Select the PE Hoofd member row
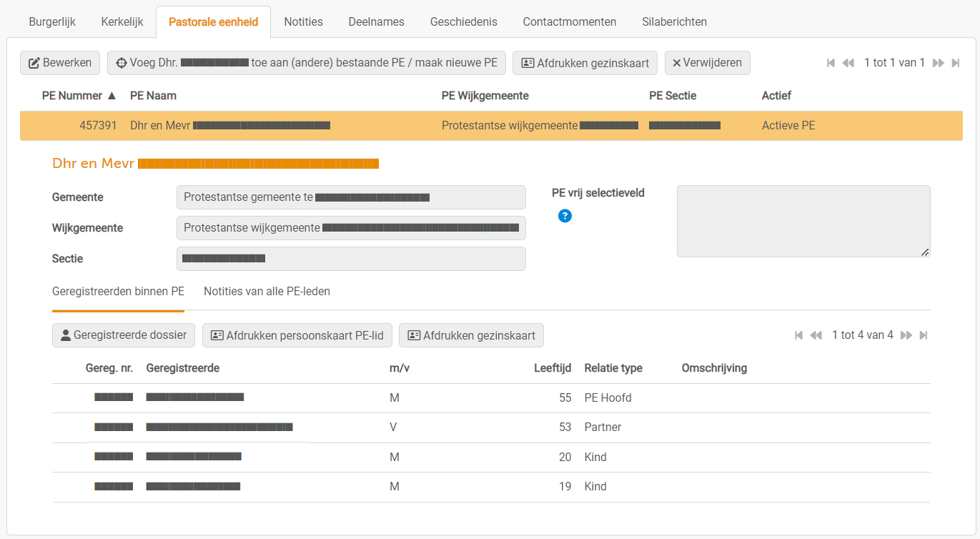 (x=491, y=398)
